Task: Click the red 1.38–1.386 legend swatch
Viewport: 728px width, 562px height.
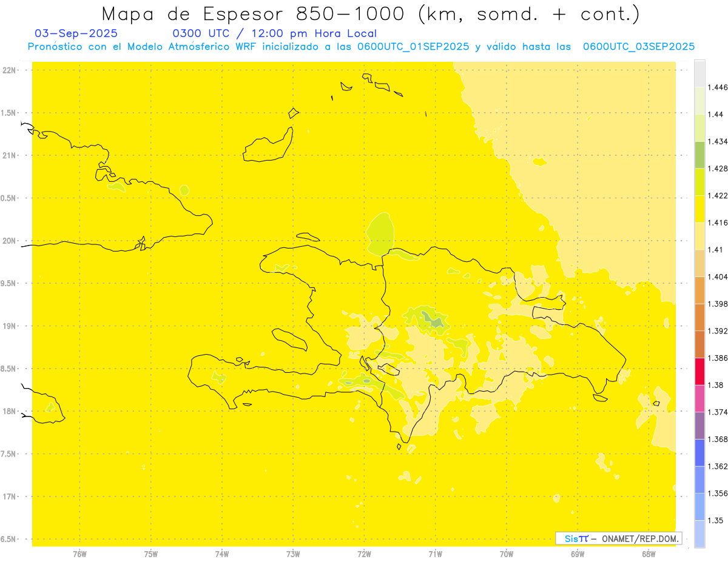Action: click(x=699, y=372)
